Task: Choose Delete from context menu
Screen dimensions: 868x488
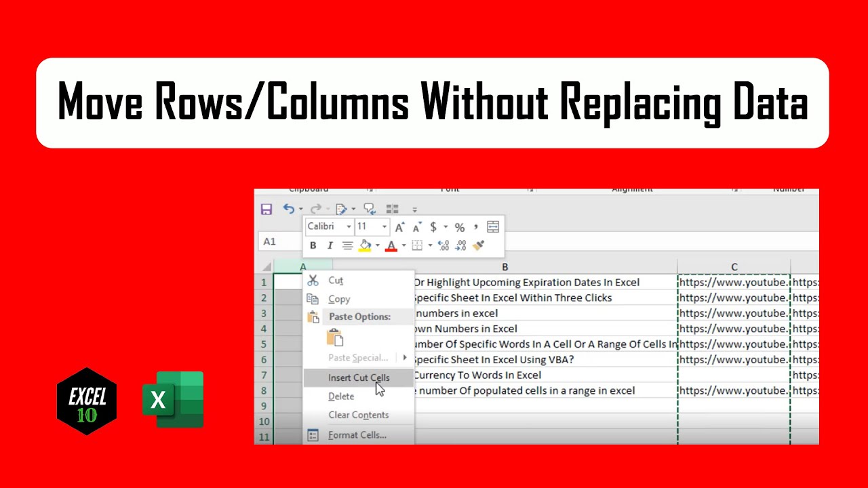Action: [x=358, y=396]
